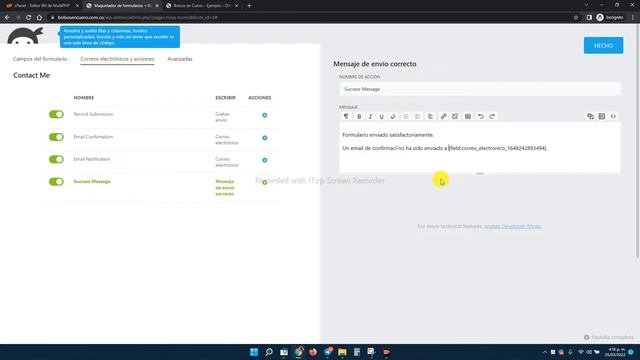
Task: Disable the Email Notification action toggle
Action: (x=56, y=159)
